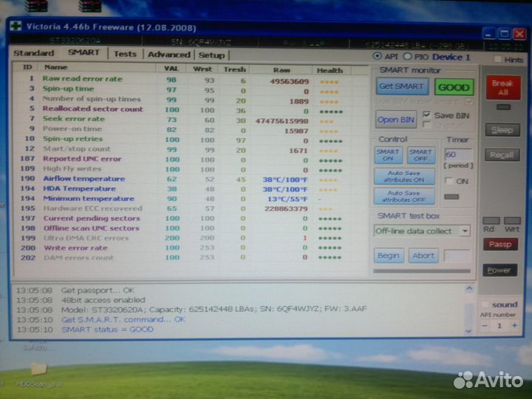The width and height of the screenshot is (532, 399).
Task: Click the Sleep button
Action: pyautogui.click(x=502, y=130)
